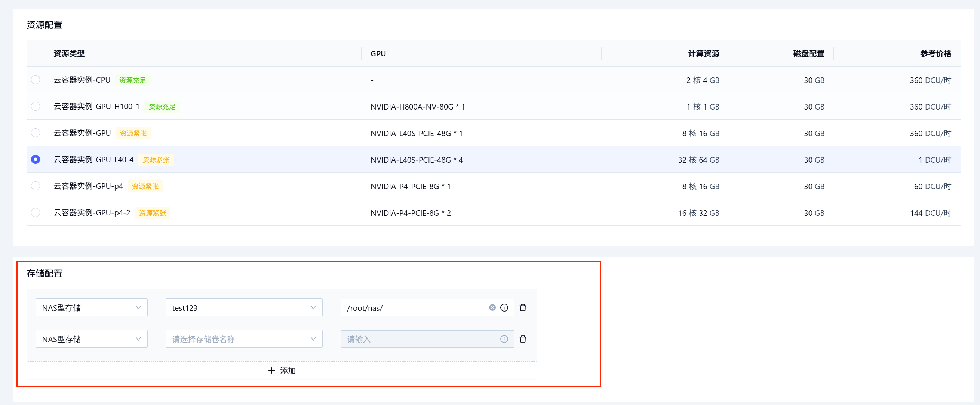
Task: Choose the 云容器实例-GPU-p4 radio option
Action: click(x=36, y=186)
